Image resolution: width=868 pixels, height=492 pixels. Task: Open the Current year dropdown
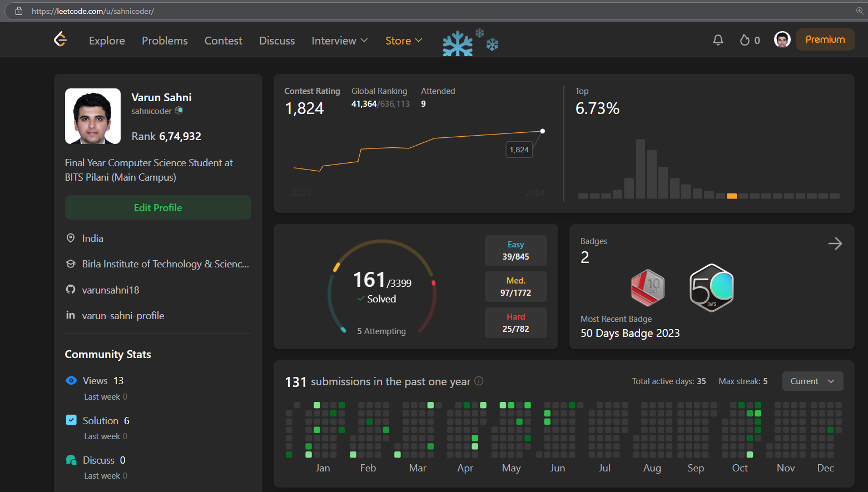coord(812,381)
